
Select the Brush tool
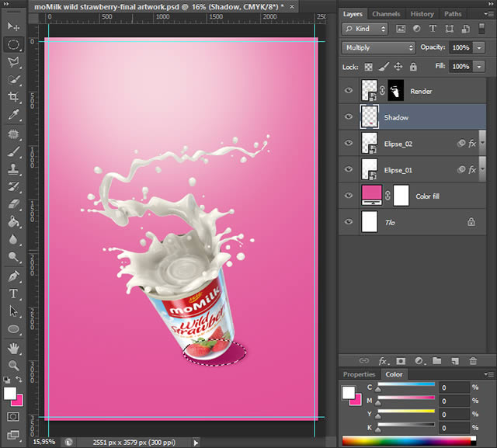click(13, 151)
